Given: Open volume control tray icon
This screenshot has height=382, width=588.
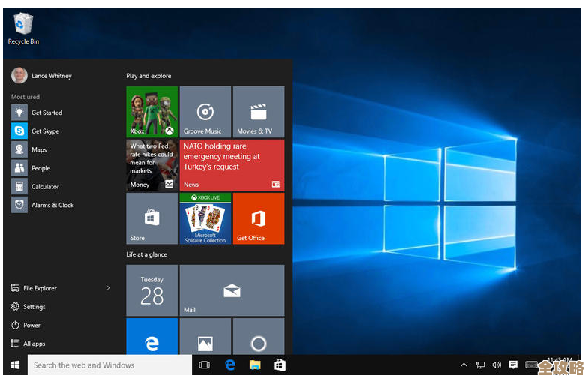Looking at the screenshot, I should (x=496, y=365).
